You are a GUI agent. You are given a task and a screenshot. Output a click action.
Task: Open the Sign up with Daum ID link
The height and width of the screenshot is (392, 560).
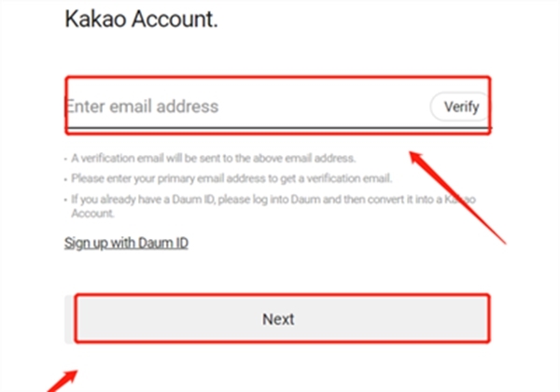(126, 244)
